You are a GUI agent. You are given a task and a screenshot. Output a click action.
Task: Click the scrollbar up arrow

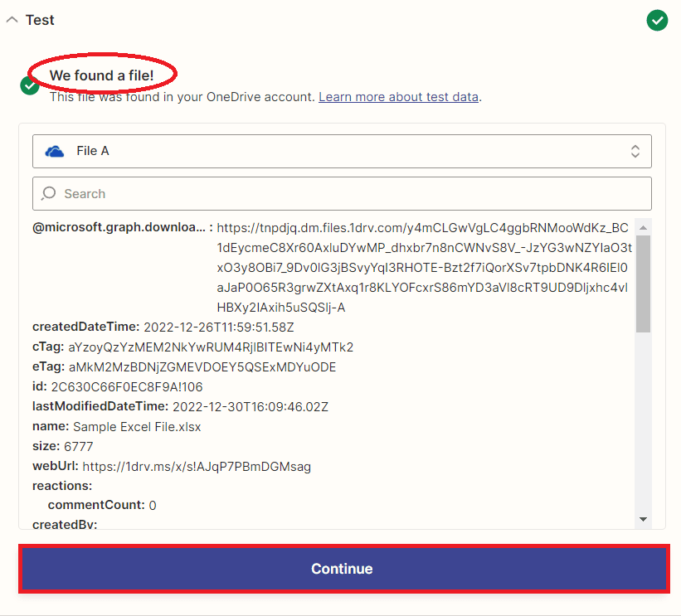click(643, 226)
